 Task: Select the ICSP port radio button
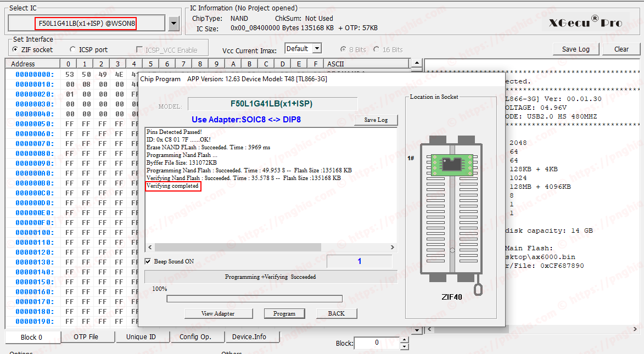(x=72, y=50)
